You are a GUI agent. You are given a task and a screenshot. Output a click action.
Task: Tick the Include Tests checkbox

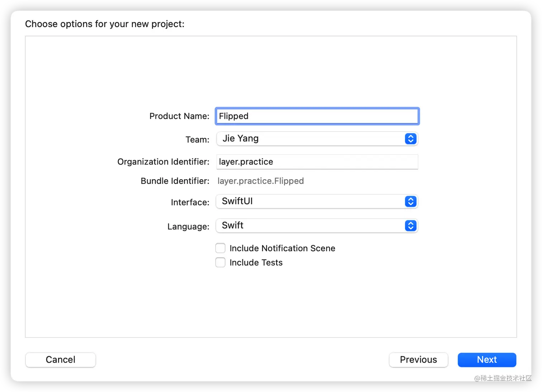[x=220, y=262]
